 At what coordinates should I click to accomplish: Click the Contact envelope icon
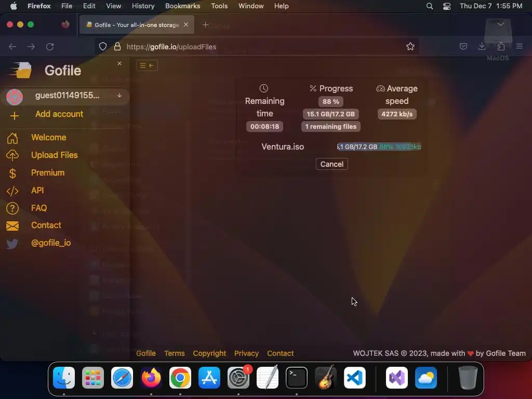coord(12,226)
